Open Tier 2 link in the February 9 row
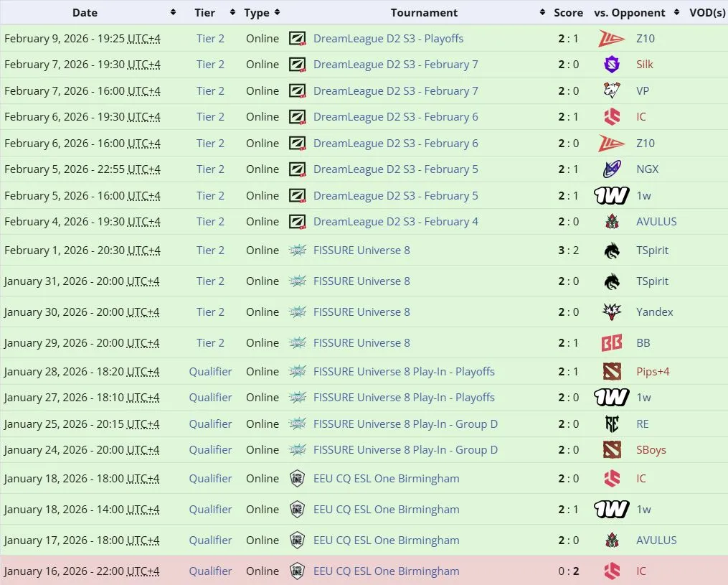The height and width of the screenshot is (585, 728). [x=210, y=39]
